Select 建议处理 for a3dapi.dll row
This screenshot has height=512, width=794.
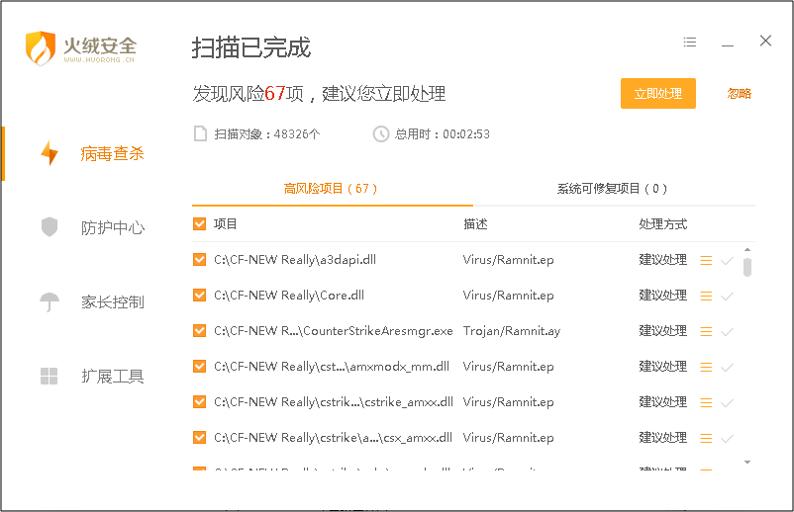click(663, 260)
